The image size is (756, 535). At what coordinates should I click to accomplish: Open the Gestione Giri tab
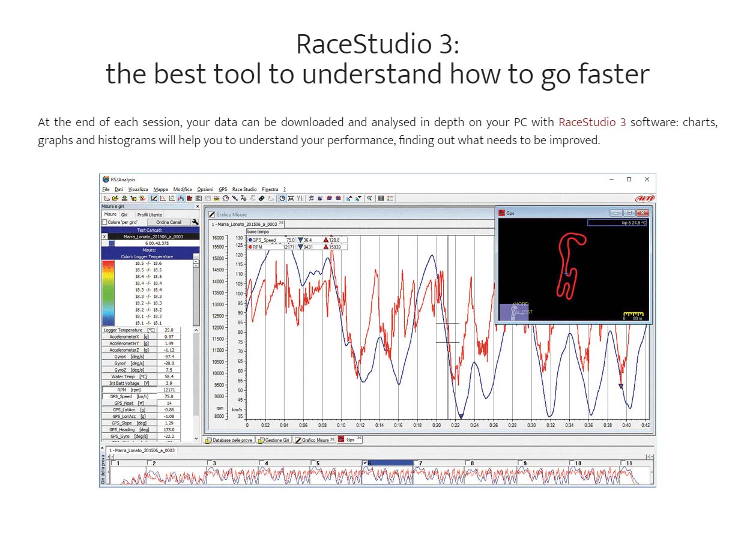tap(274, 440)
